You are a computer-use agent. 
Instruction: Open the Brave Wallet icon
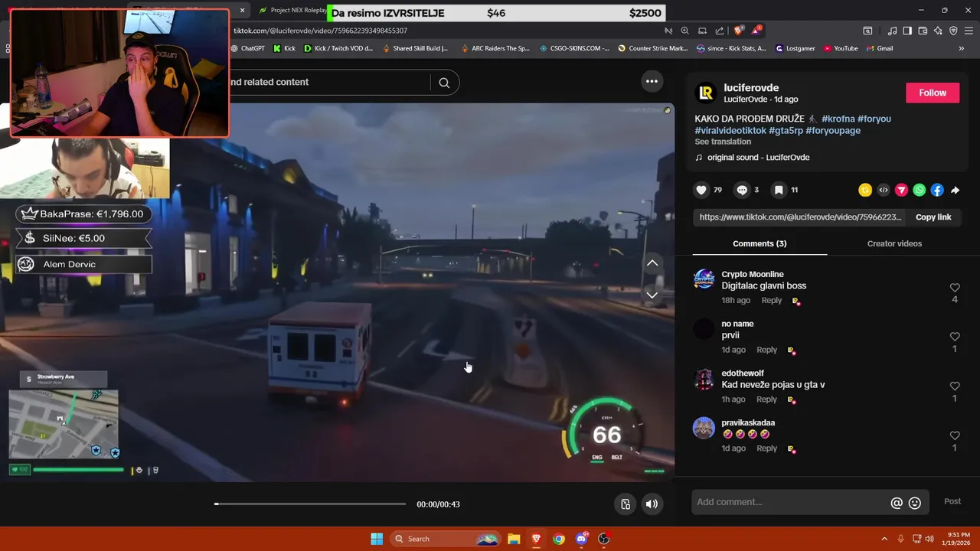pos(923,31)
